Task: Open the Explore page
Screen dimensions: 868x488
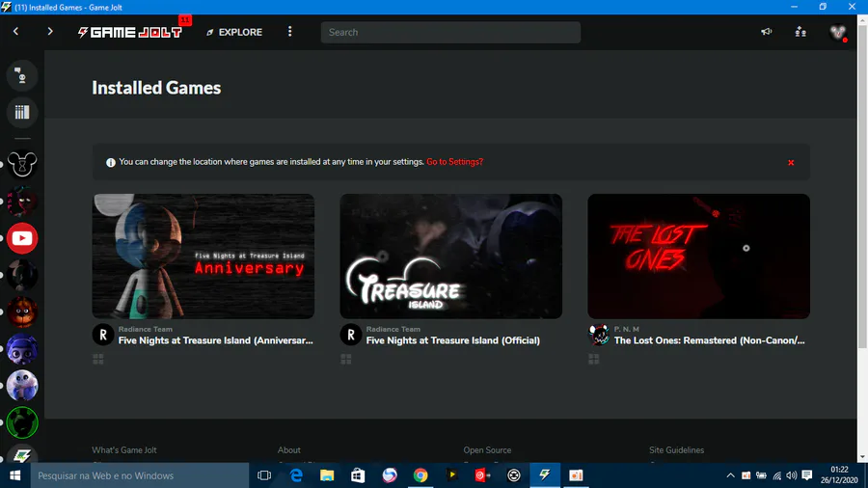Action: tap(234, 32)
